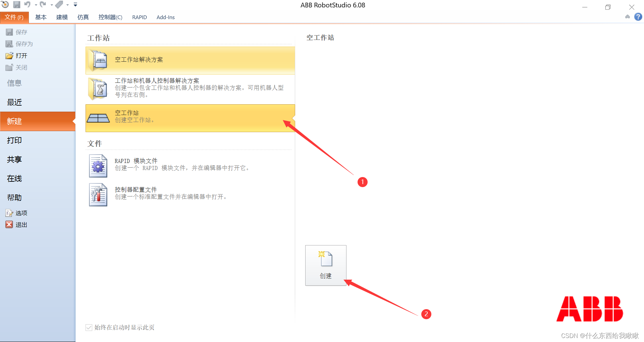Click the RobotStudio application logo icon

pyautogui.click(x=5, y=4)
